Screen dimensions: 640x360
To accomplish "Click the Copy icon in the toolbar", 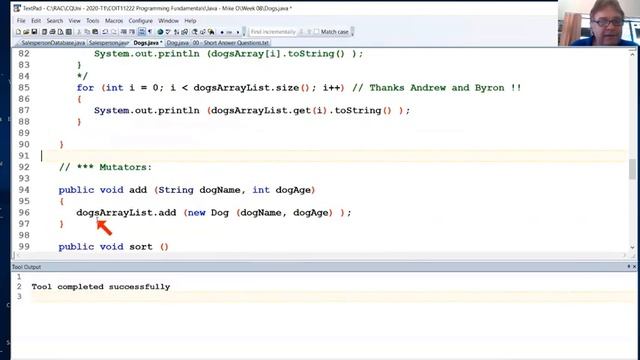I will click(x=87, y=32).
